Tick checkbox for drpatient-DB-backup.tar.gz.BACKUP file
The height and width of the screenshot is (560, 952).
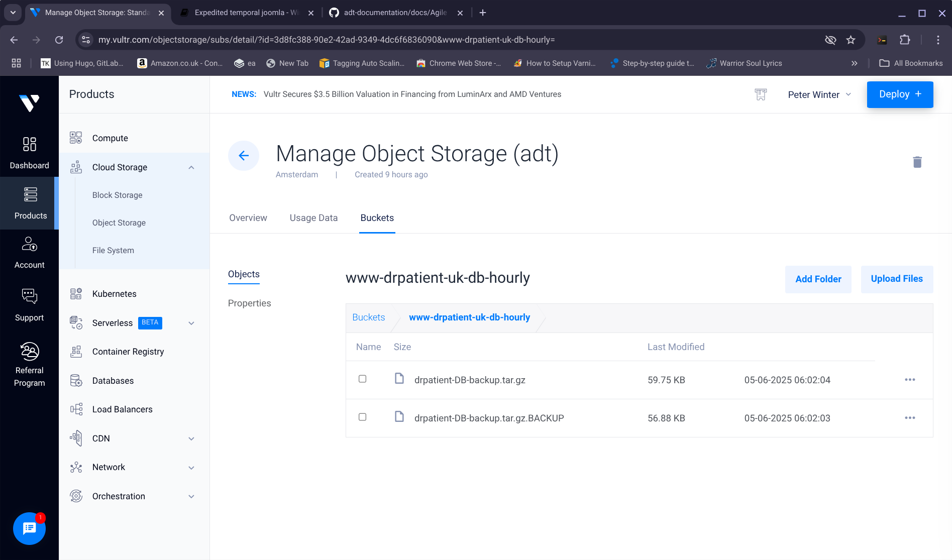point(362,417)
